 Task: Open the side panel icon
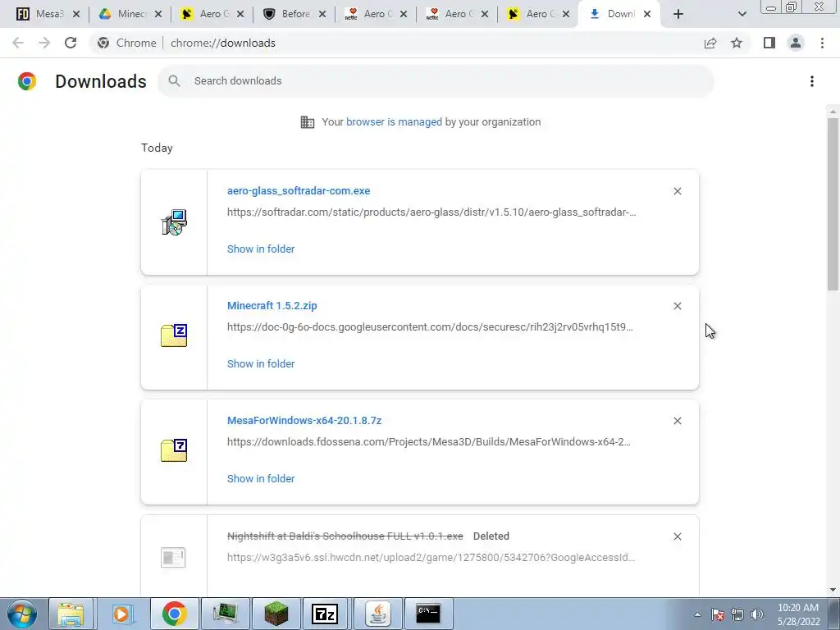click(x=769, y=43)
